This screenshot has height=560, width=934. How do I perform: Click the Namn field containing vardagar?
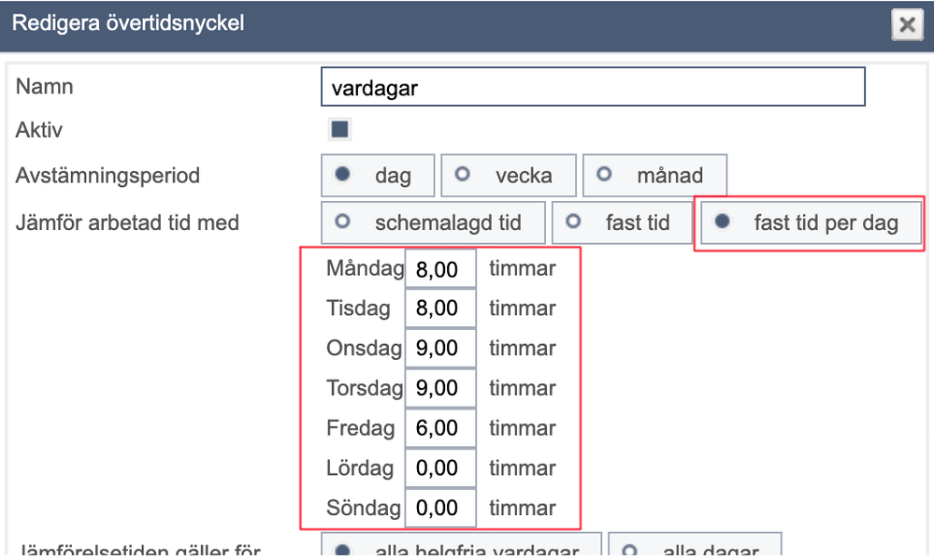(593, 87)
